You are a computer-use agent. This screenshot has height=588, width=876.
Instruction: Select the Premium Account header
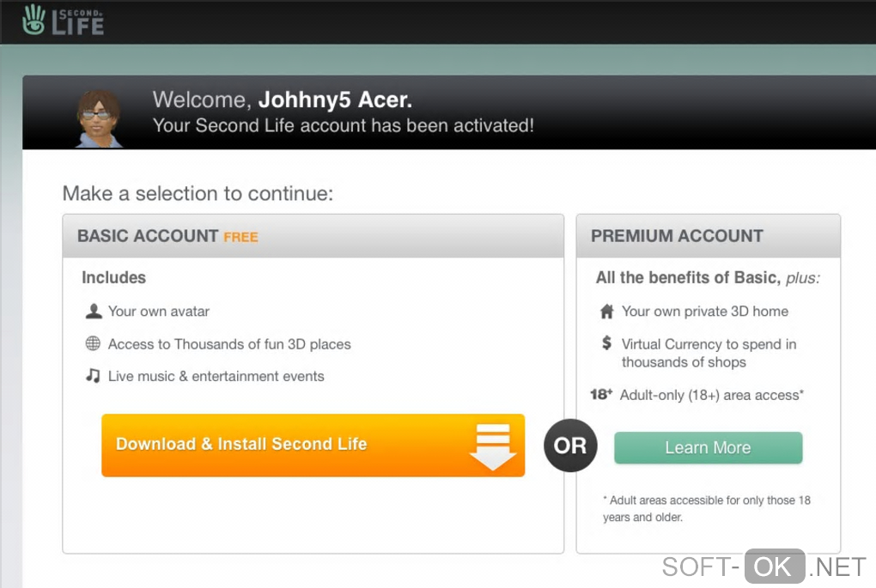[677, 236]
